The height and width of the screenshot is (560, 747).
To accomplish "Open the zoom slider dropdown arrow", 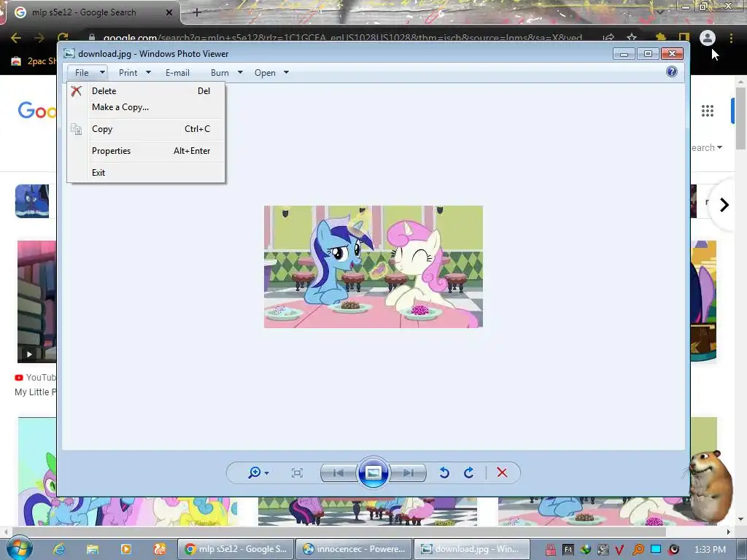I will click(267, 472).
